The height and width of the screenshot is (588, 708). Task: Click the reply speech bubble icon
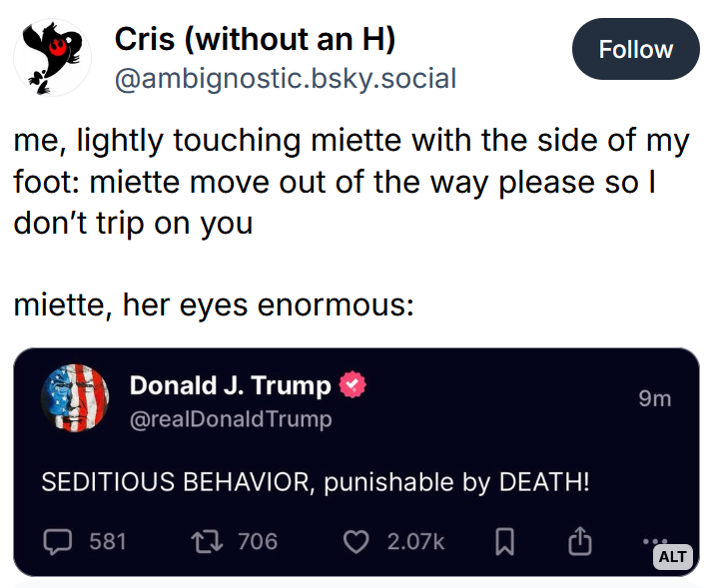(x=58, y=541)
